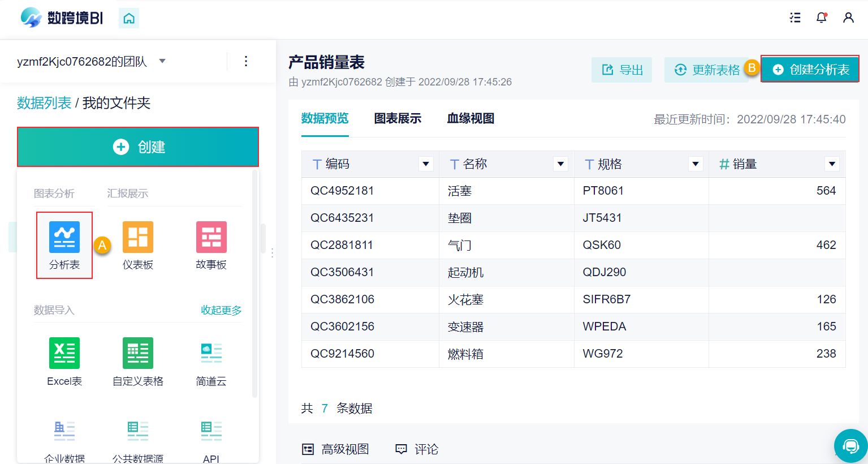
Task: Select 企业数据 import source
Action: [x=64, y=442]
